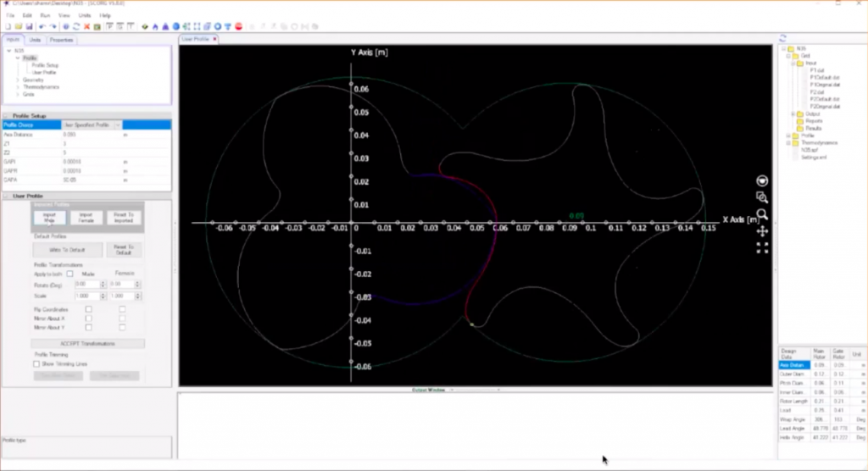The width and height of the screenshot is (868, 471).
Task: Click the blue help circle toolbar icon
Action: [x=66, y=26]
